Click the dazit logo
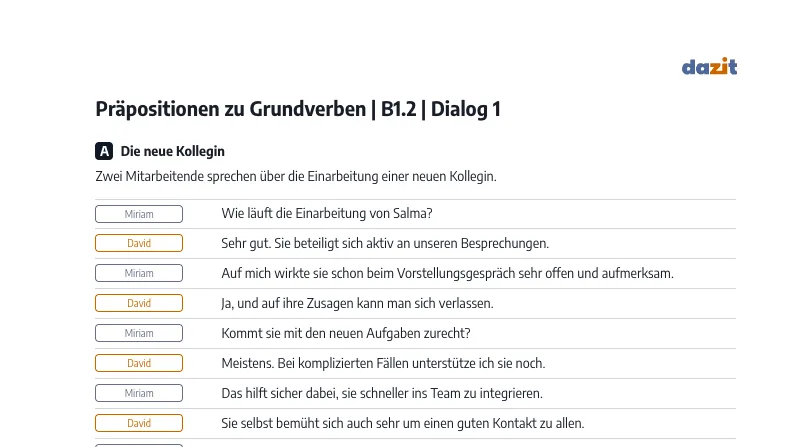 click(x=709, y=66)
